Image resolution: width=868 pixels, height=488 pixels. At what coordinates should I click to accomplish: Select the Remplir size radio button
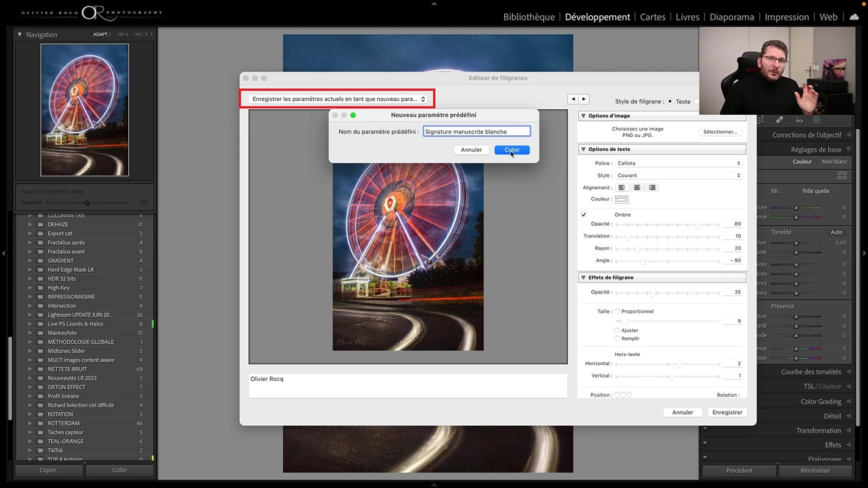617,339
